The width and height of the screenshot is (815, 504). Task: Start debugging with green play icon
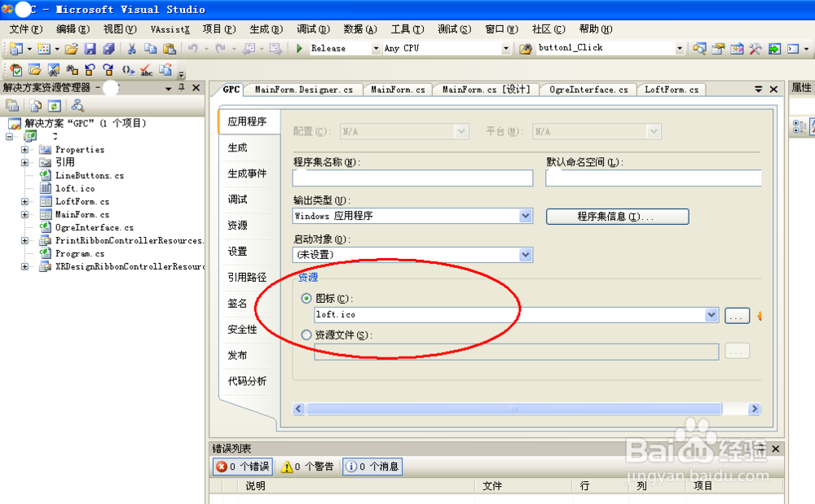[299, 48]
